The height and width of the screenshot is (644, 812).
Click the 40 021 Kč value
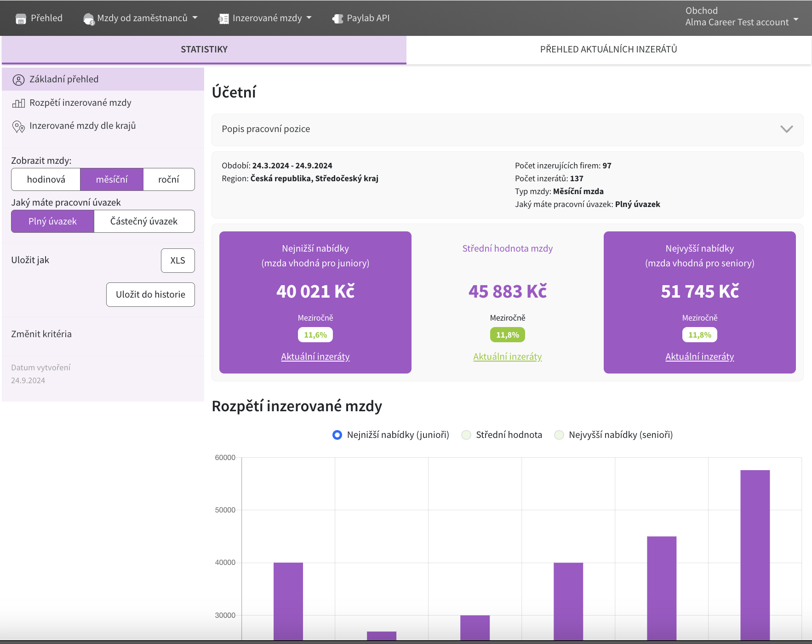coord(315,291)
